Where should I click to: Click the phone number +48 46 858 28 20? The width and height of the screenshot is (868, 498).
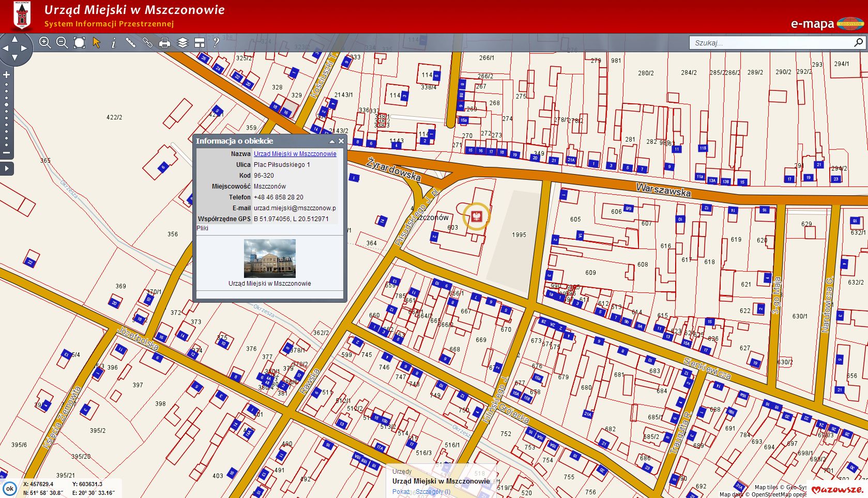coord(278,197)
